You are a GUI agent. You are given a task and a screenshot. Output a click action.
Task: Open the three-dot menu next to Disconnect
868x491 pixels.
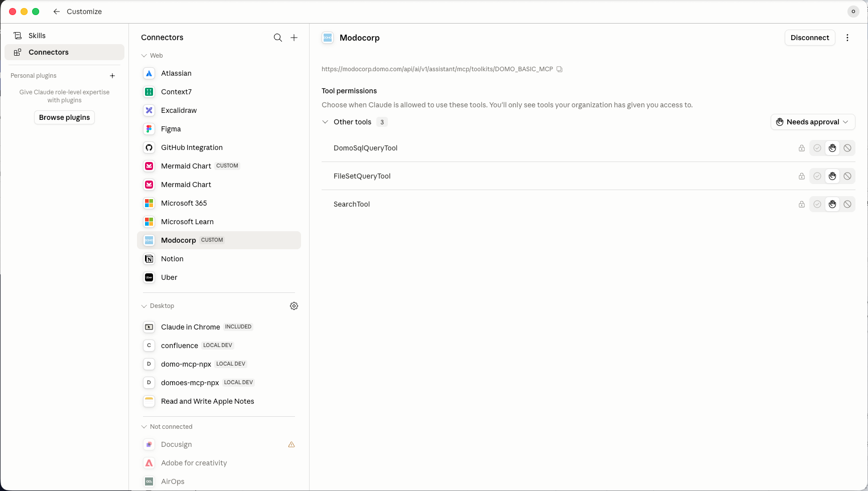coord(847,38)
